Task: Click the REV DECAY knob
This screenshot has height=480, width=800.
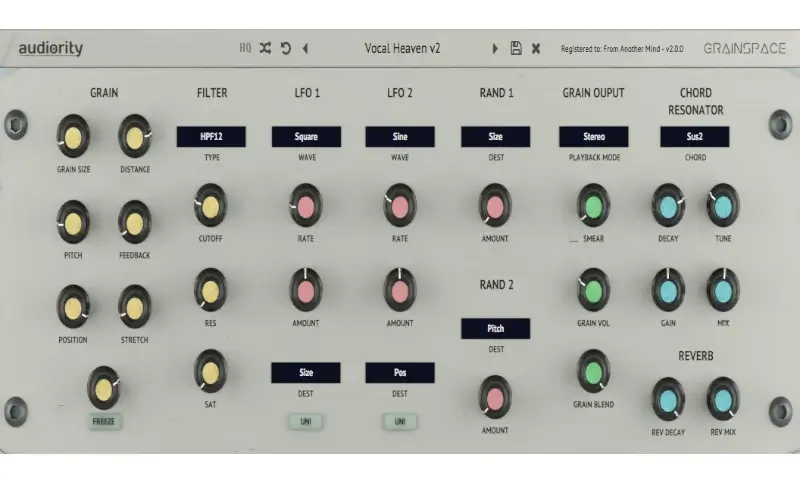Action: (668, 400)
